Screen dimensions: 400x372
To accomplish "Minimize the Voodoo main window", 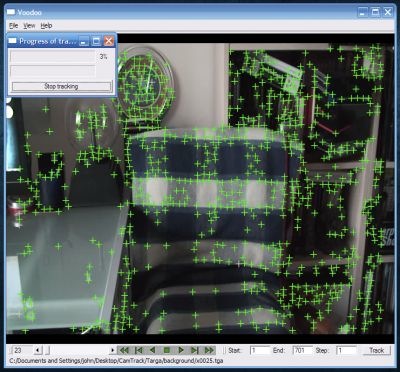I will (x=363, y=12).
